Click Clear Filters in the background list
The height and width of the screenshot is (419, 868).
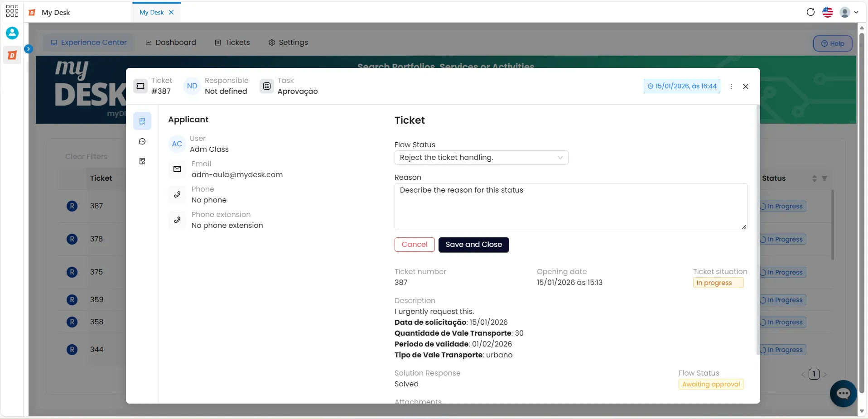point(86,156)
